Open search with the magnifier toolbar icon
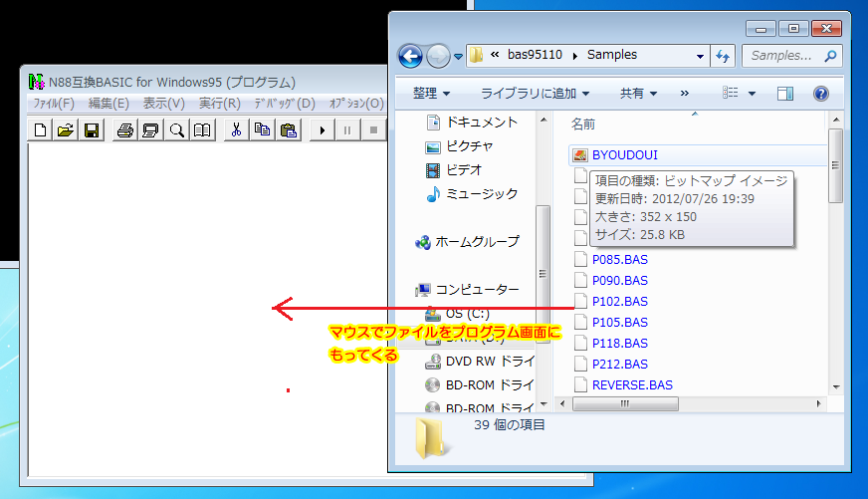This screenshot has width=868, height=499. [x=176, y=130]
